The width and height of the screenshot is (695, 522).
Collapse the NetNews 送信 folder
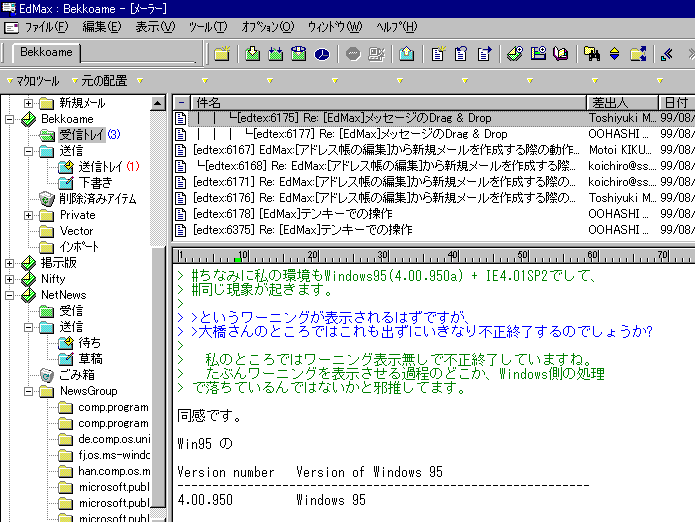click(28, 327)
